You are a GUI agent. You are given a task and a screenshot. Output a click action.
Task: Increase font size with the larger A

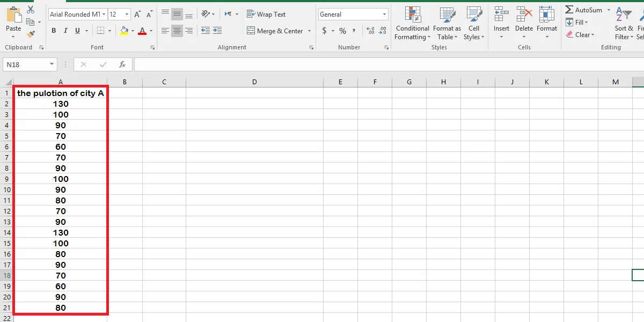click(138, 14)
